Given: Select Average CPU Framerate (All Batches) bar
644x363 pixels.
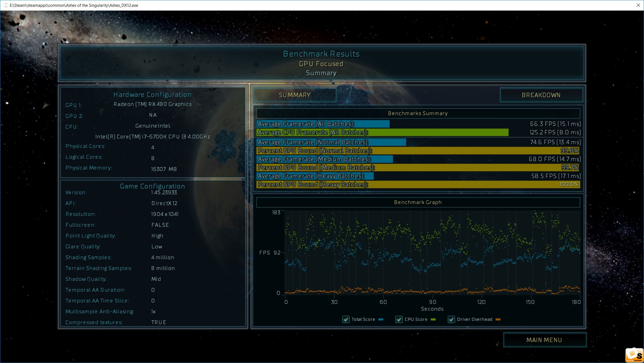Looking at the screenshot, I should [383, 132].
